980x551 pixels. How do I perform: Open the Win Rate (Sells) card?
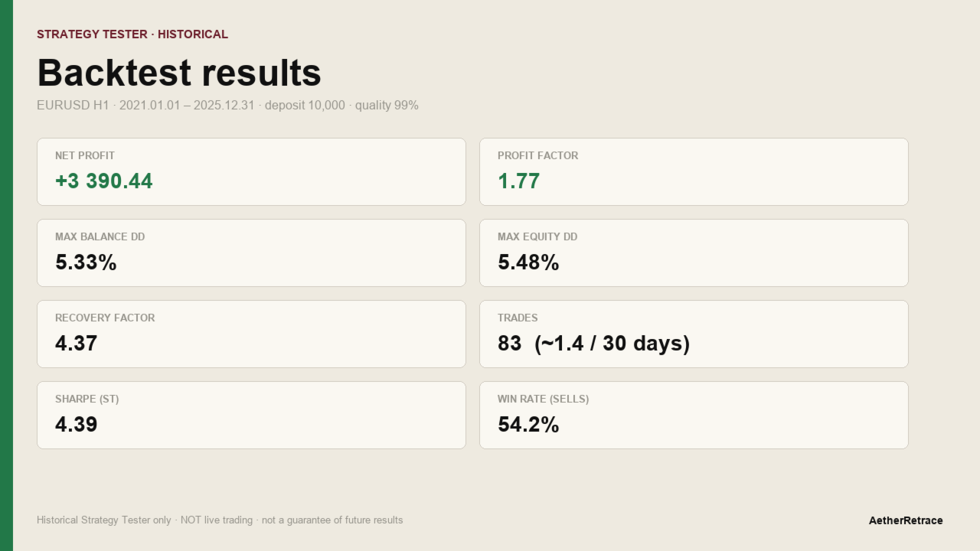(694, 416)
